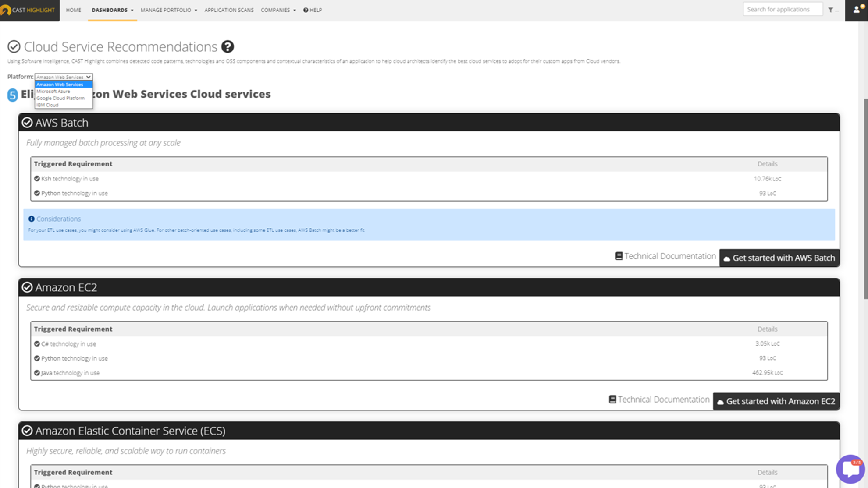Click the Technical Documentation icon for AWS Batch
Screen dimensions: 868x488
pyautogui.click(x=618, y=256)
